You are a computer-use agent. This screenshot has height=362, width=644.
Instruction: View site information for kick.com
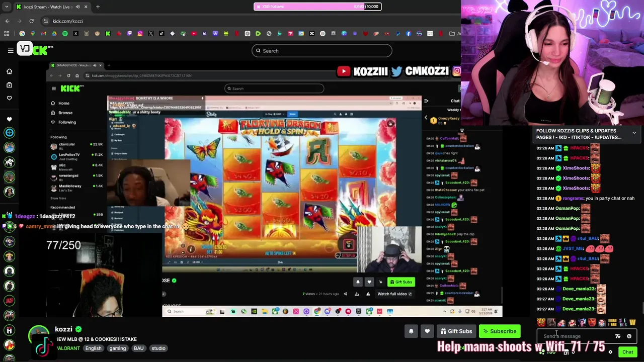point(46,21)
